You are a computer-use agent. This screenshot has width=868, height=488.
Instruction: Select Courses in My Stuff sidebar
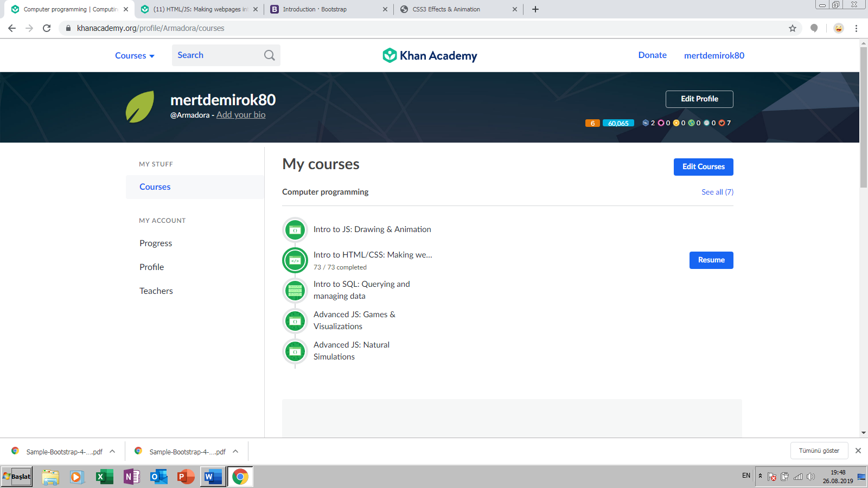tap(195, 187)
